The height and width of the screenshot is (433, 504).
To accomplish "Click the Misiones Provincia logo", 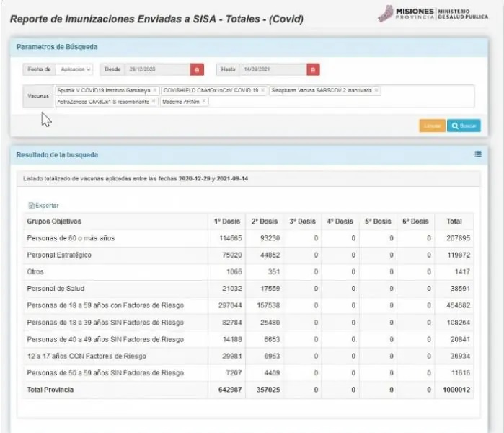I will pyautogui.click(x=433, y=14).
